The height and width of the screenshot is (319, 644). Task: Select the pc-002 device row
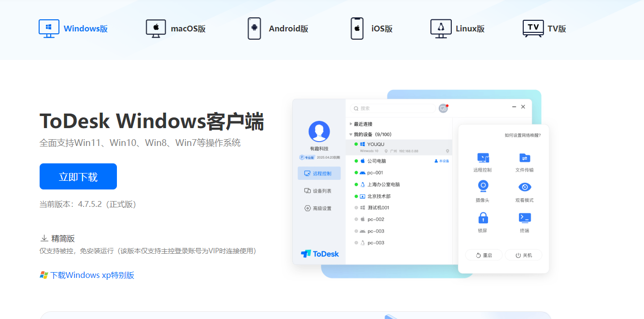tap(399, 219)
